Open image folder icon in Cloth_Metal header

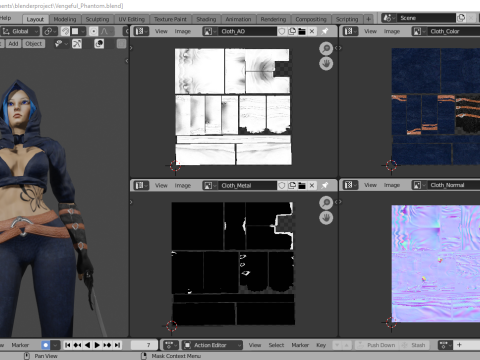(302, 185)
